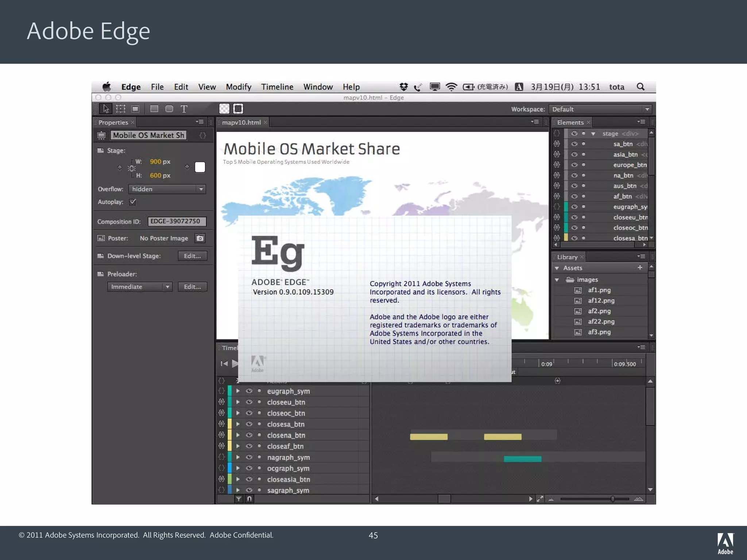This screenshot has width=747, height=560.
Task: Add keyframe diamond next to stage width
Action: 120,167
